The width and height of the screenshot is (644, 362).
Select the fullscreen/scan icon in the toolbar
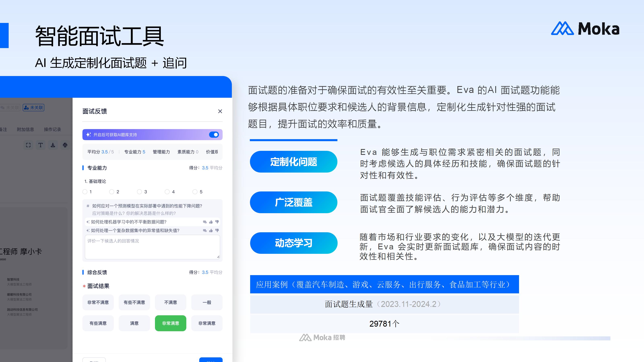(x=28, y=145)
